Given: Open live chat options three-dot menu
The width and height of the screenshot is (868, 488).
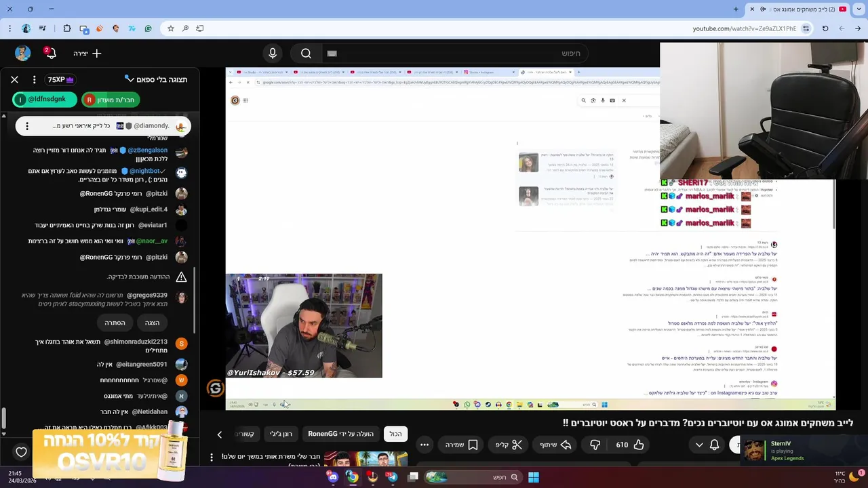Looking at the screenshot, I should 34,79.
